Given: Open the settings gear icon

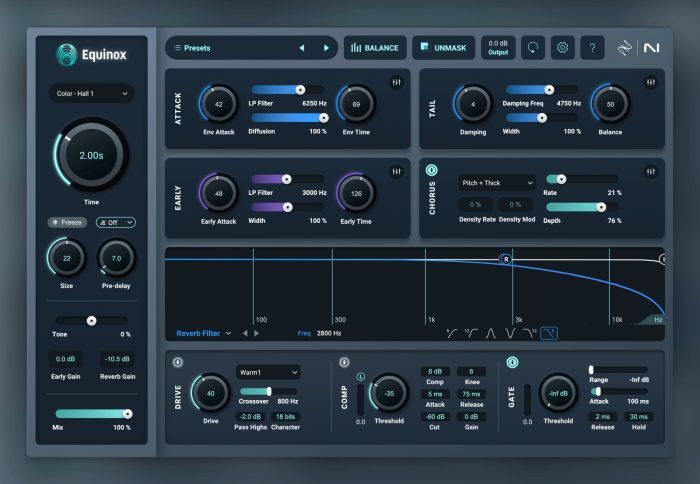Looking at the screenshot, I should point(562,47).
